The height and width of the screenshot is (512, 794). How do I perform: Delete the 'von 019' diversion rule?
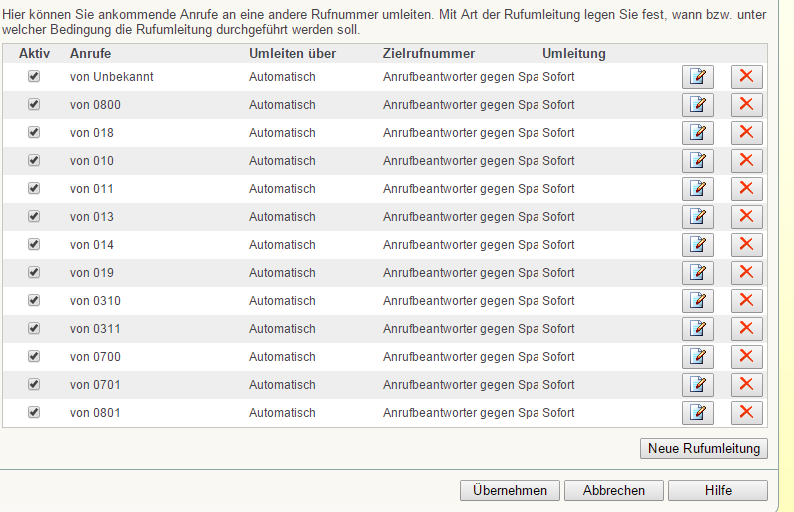click(x=746, y=273)
